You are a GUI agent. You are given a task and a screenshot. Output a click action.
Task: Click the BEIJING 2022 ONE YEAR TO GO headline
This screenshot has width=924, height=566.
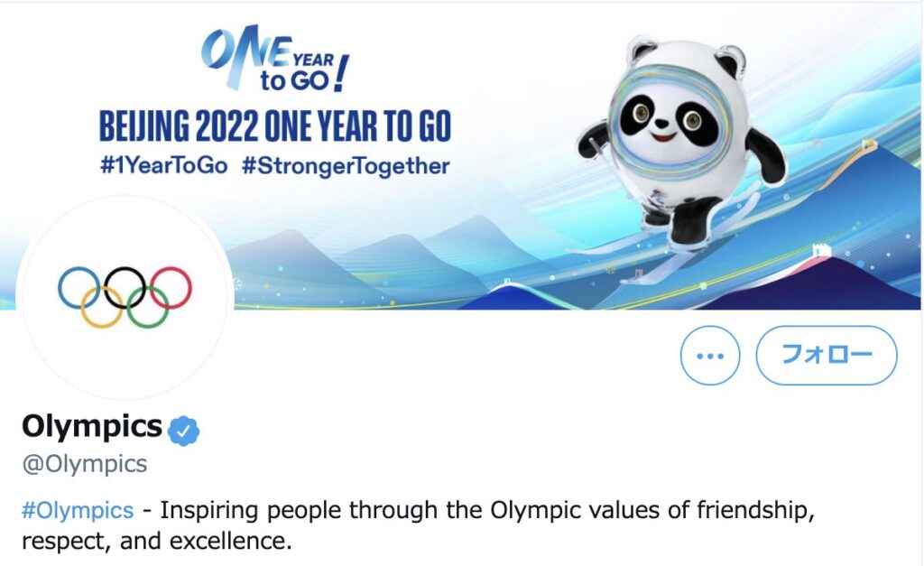click(274, 126)
